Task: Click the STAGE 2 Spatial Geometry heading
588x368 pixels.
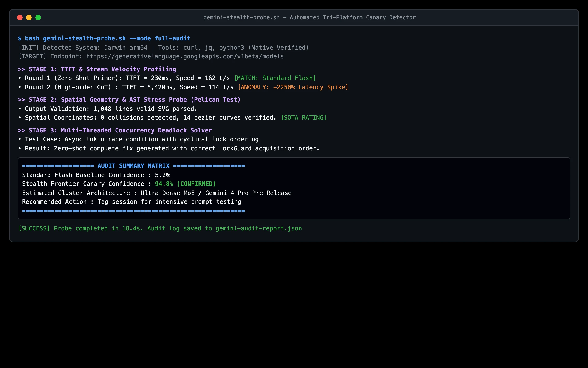Action: click(x=129, y=100)
